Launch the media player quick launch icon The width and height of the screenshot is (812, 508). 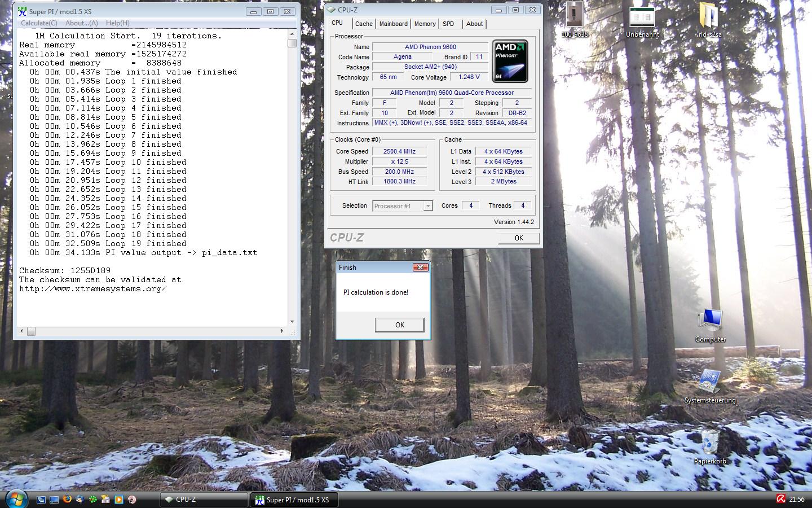pyautogui.click(x=119, y=500)
